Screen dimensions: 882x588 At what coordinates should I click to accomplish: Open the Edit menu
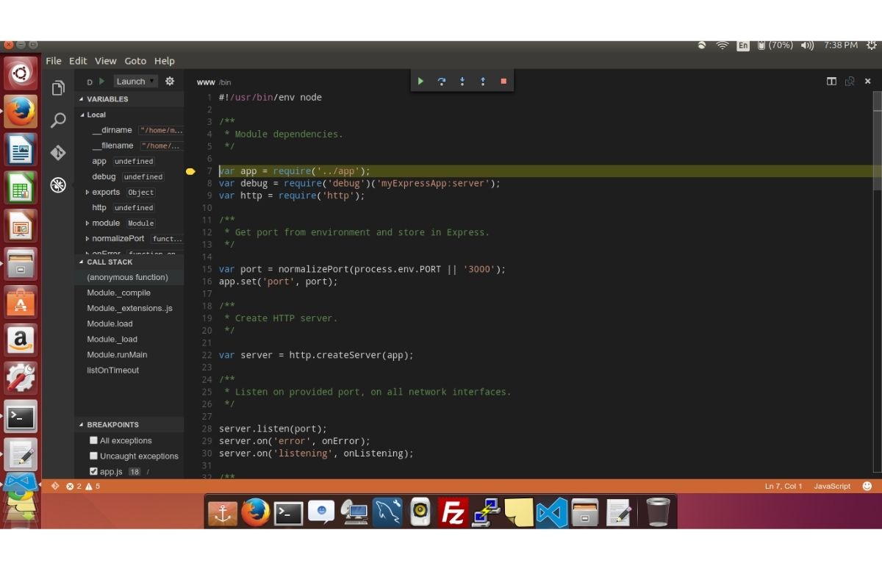point(78,61)
